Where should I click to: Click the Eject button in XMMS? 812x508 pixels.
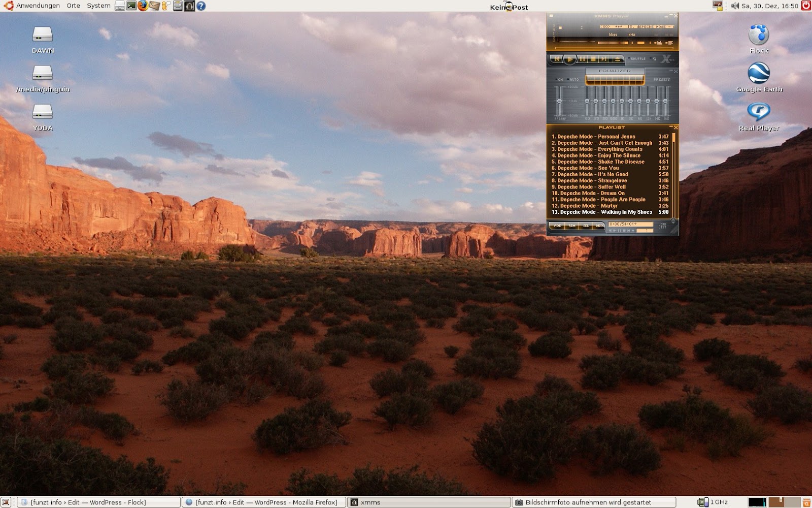click(618, 59)
